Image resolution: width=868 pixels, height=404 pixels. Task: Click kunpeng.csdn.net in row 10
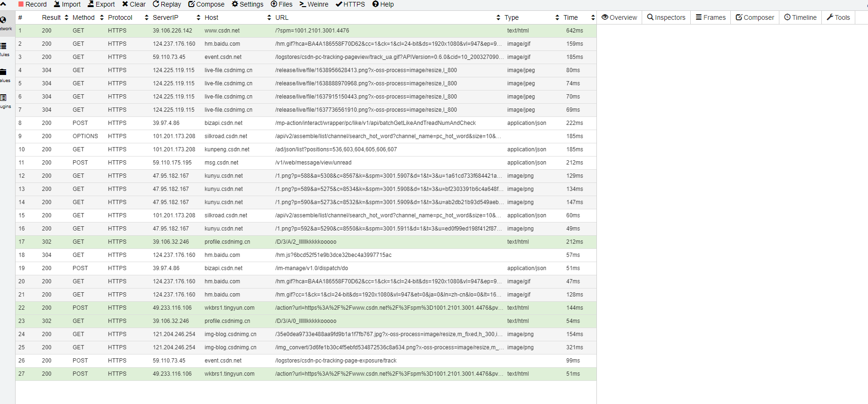click(x=227, y=149)
